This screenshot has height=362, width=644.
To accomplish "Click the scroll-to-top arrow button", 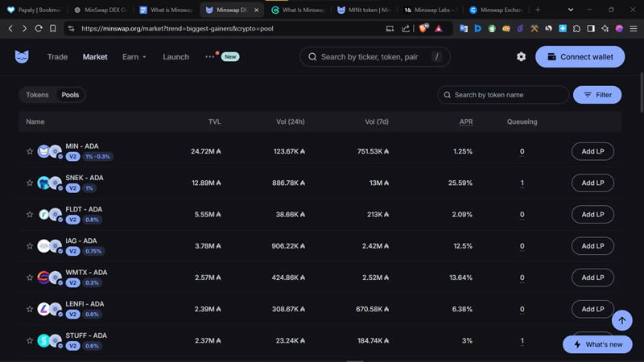I will [621, 320].
